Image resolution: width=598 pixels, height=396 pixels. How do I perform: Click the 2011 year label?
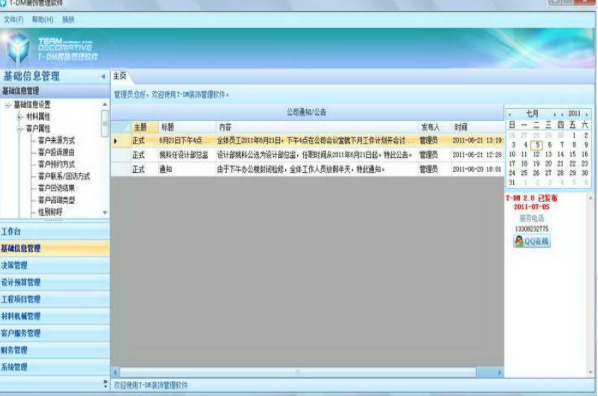[x=574, y=114]
